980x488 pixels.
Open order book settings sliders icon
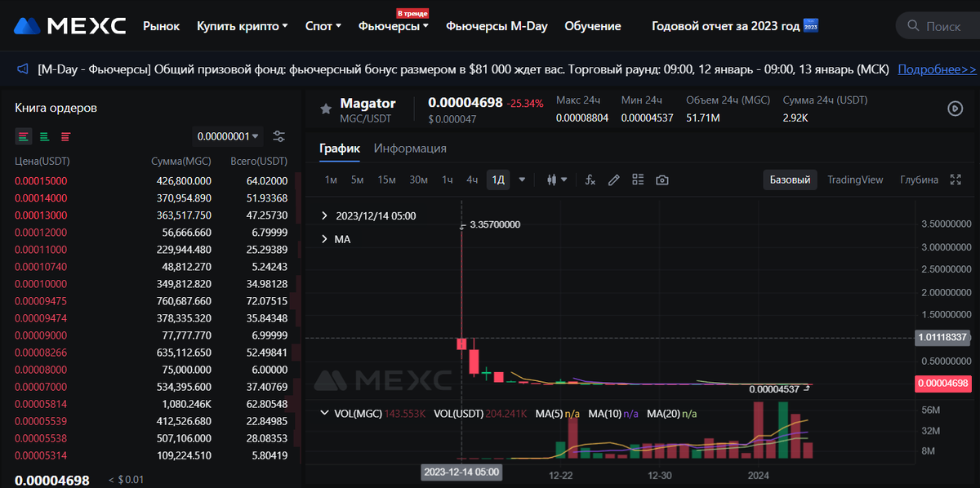[279, 136]
